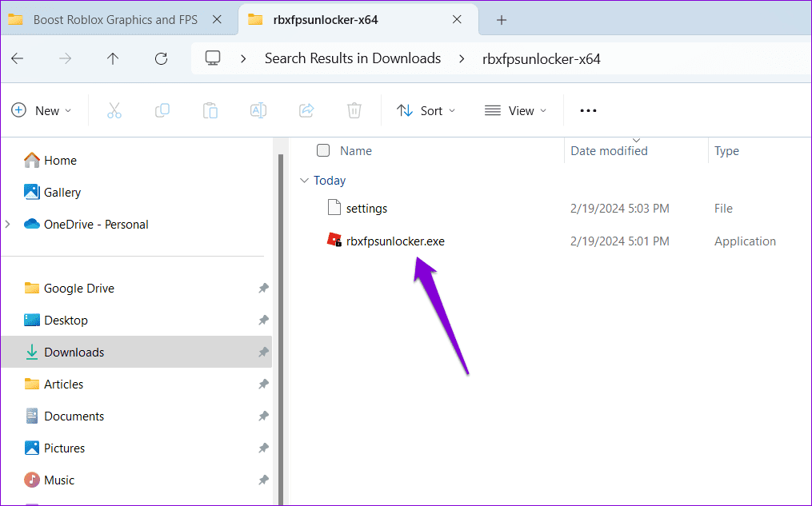Unpin Downloads using its pin icon
The width and height of the screenshot is (812, 506).
[x=263, y=353]
